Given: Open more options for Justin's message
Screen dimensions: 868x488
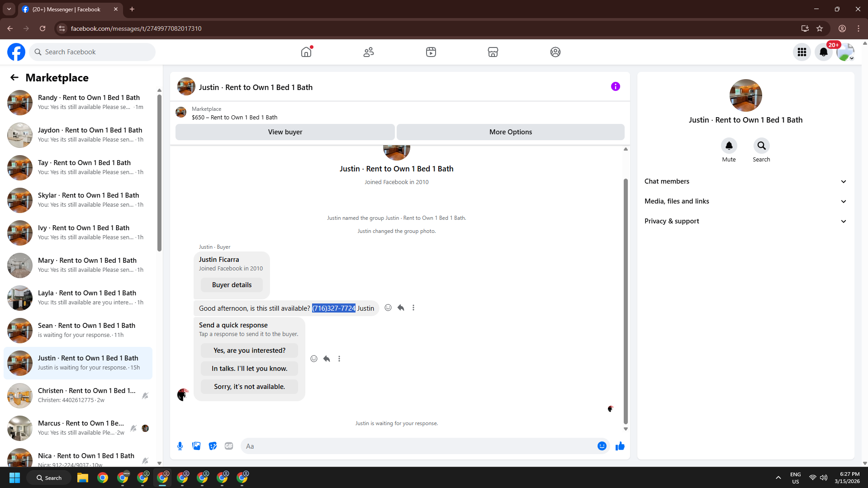Looking at the screenshot, I should [x=413, y=308].
